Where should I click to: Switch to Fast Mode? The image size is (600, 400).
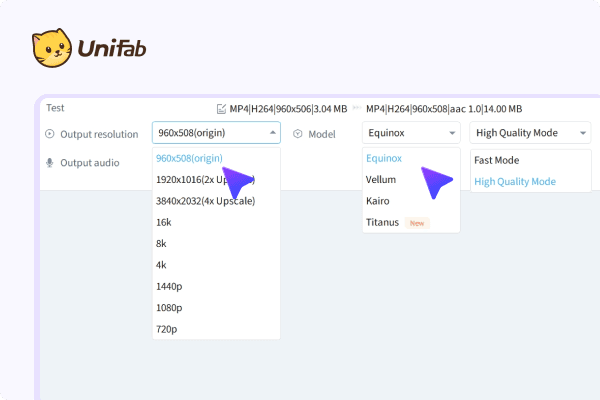496,160
